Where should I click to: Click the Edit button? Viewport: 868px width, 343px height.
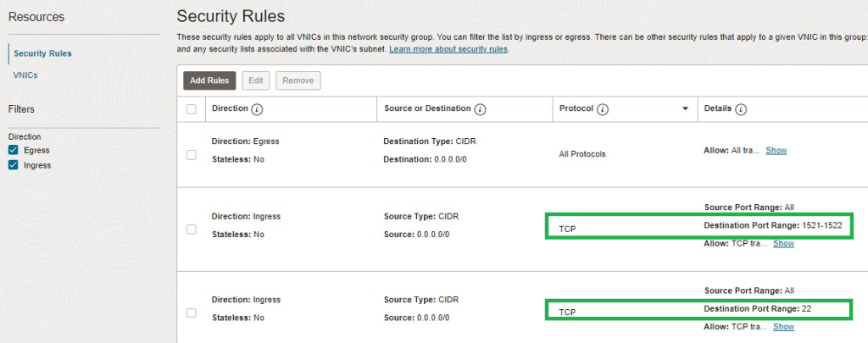tap(255, 80)
